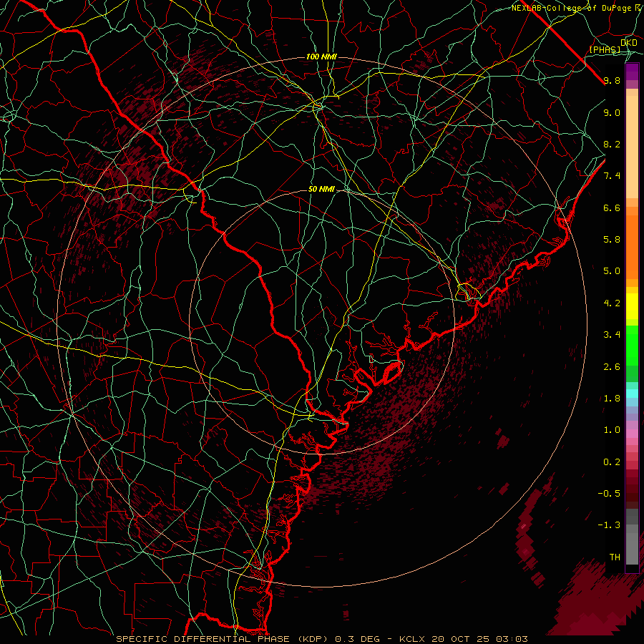Screen dimensions: 644x644
Task: Click the "[PHAS]" unit label
Action: click(605, 49)
